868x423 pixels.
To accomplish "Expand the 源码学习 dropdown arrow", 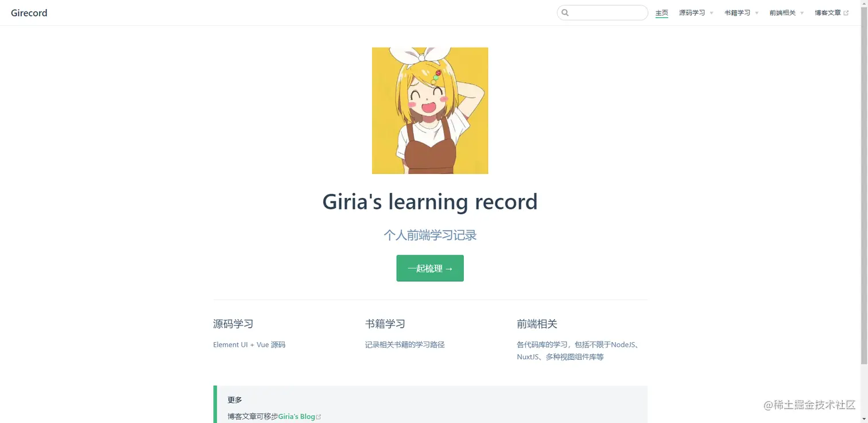I will (x=711, y=13).
